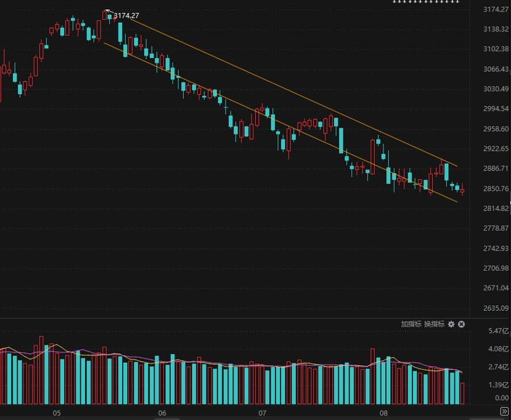This screenshot has height=420, width=511.
Task: Select the peak candlestick below the high marker
Action: [105, 16]
